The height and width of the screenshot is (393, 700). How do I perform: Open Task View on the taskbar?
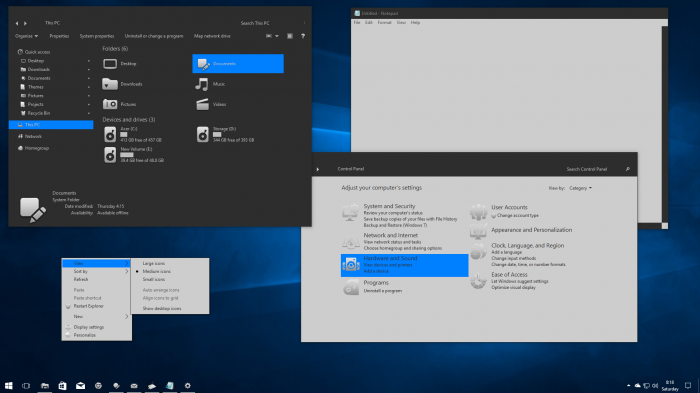pos(26,386)
